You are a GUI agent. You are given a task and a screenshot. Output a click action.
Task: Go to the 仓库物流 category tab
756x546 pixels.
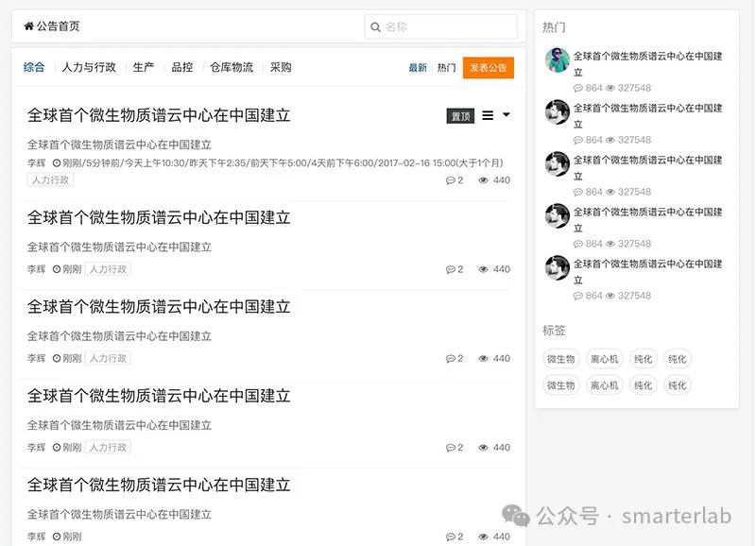(x=232, y=67)
